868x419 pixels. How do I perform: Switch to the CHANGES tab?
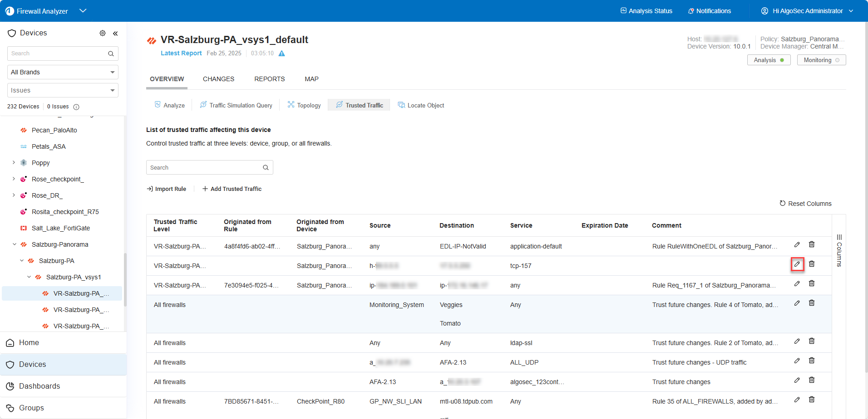coord(218,79)
